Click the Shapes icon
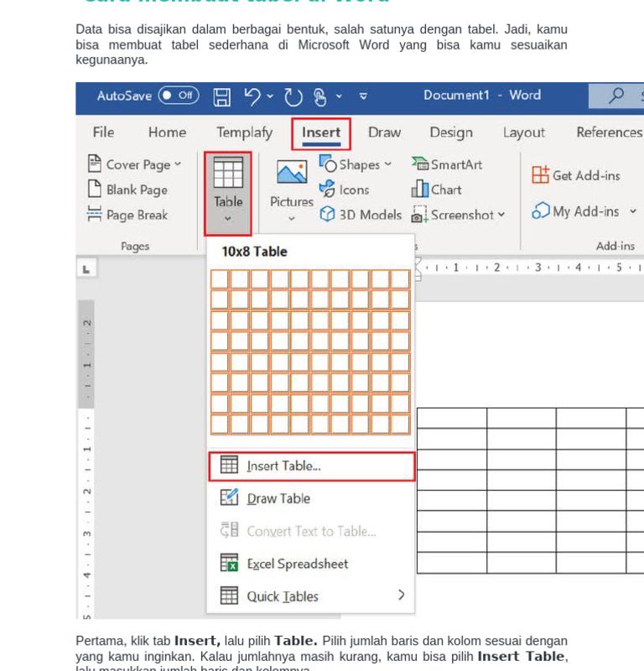 pyautogui.click(x=328, y=164)
